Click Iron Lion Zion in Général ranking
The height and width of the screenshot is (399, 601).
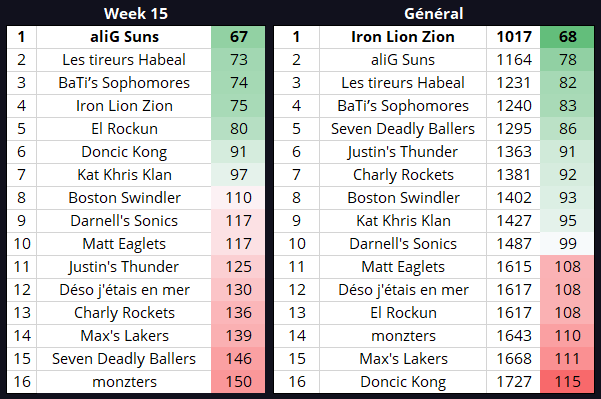tap(403, 37)
